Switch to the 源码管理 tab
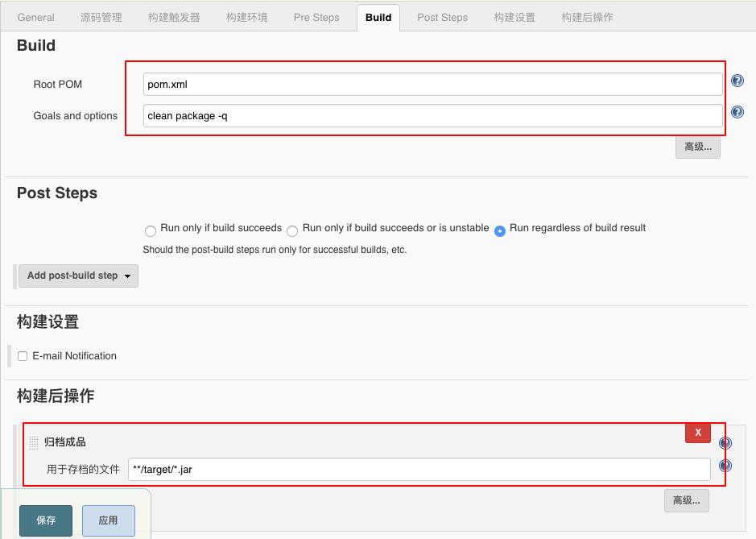Screen dimensions: 756x539 (101, 18)
